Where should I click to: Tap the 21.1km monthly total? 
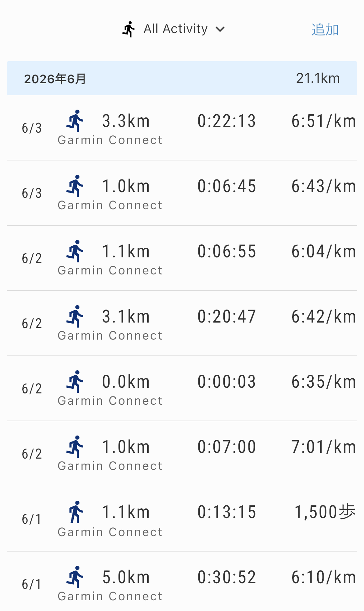tap(318, 78)
